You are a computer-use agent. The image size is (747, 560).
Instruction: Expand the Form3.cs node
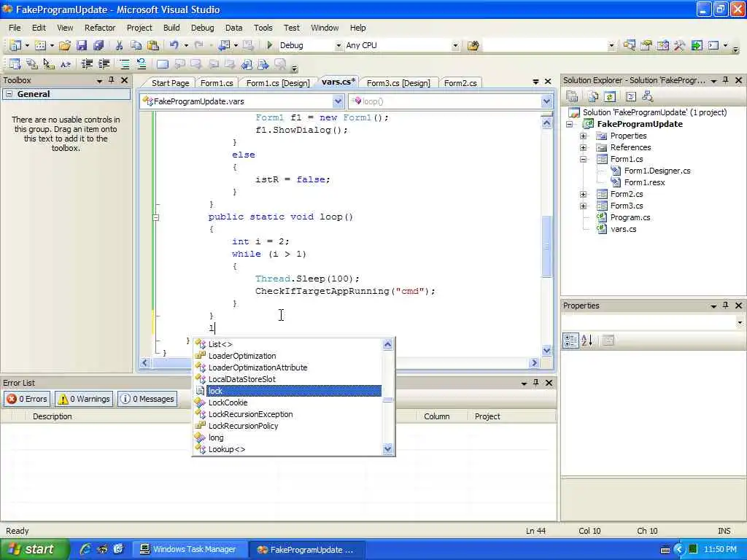583,206
